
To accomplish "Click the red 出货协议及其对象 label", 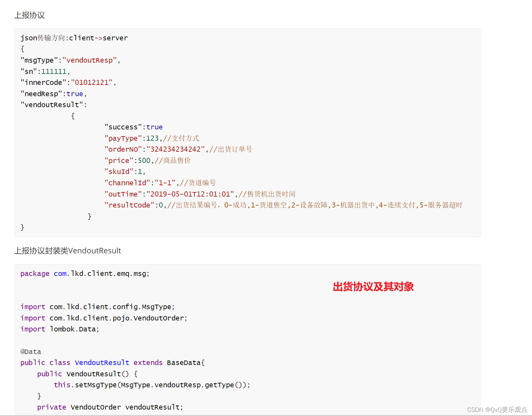I will (x=373, y=287).
